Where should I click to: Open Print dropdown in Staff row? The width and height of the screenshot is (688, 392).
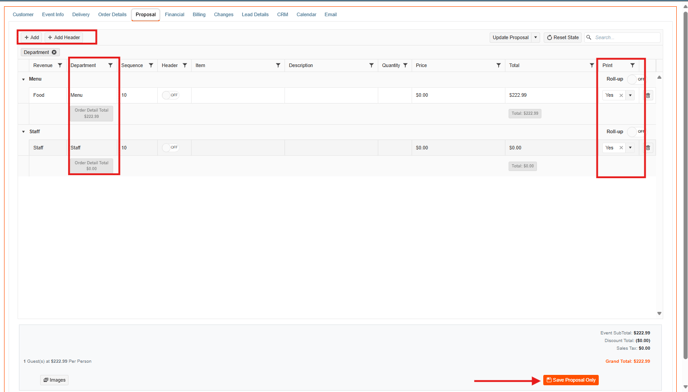tap(630, 148)
